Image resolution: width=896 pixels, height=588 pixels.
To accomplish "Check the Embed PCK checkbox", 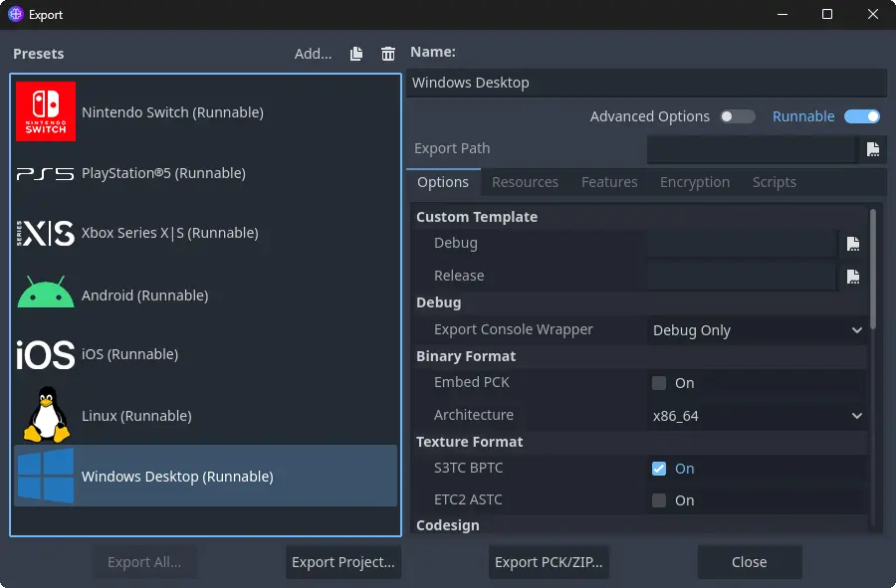I will coord(659,382).
